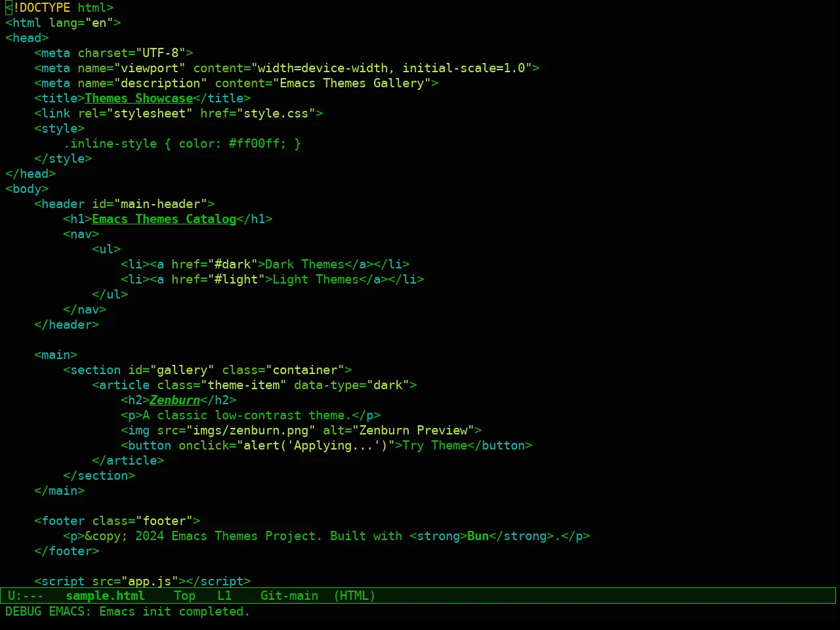Click the "imgs/zenburn.png" src value
The image size is (840, 630).
251,430
